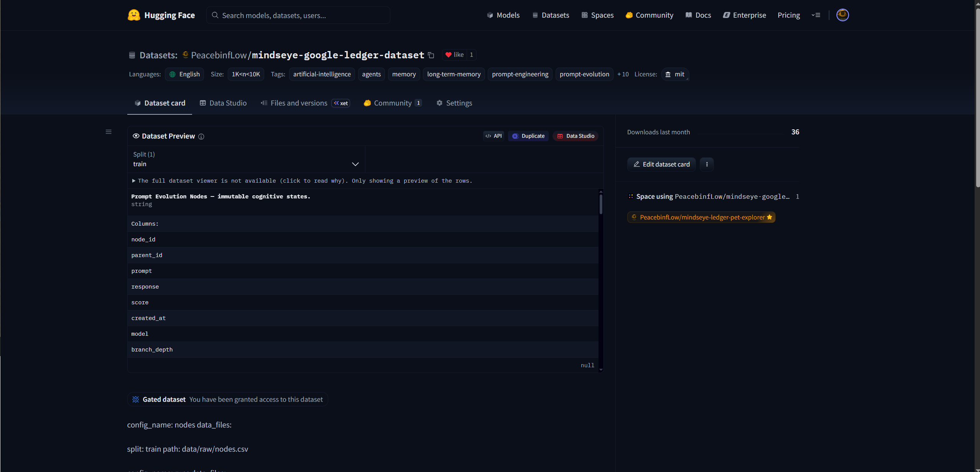
Task: Select the 1K<n<10K size tag
Action: [x=246, y=74]
